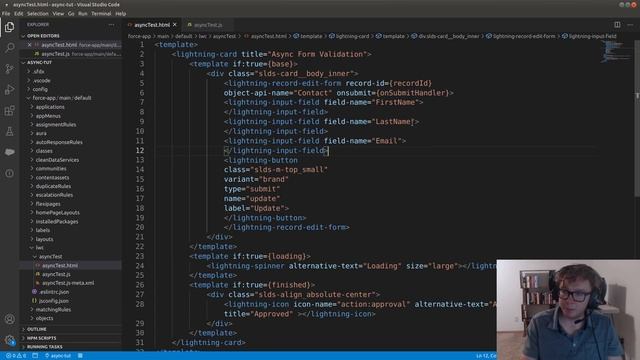Open the editor more actions ellipsis

tap(630, 25)
